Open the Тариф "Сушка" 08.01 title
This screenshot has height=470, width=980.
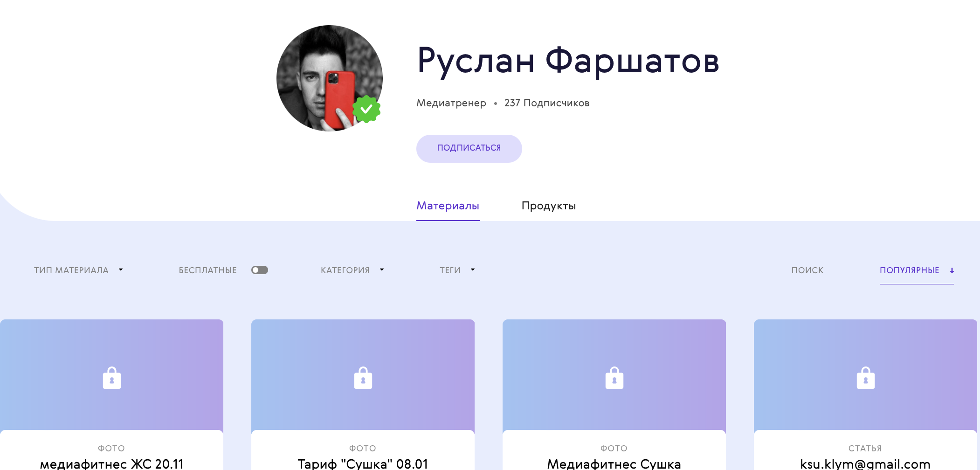[x=363, y=464]
